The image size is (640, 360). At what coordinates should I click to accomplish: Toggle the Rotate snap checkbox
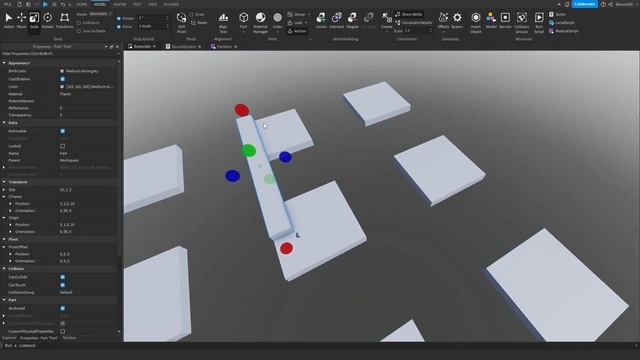(119, 18)
